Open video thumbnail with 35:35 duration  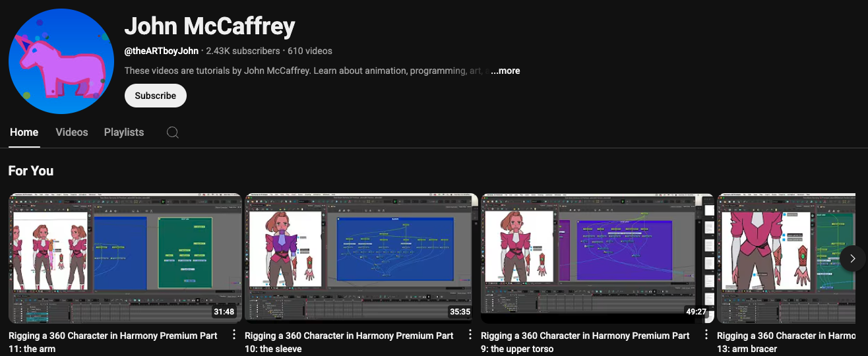pyautogui.click(x=361, y=258)
